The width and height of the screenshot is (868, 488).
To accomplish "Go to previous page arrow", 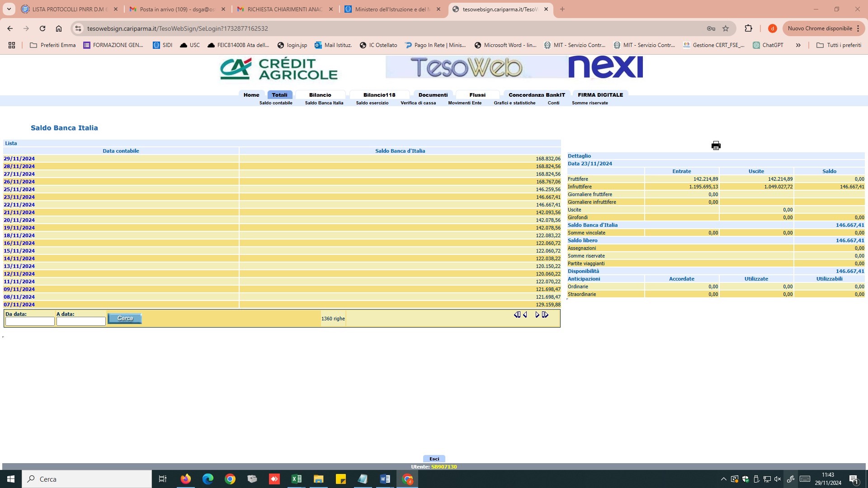I will [x=525, y=315].
